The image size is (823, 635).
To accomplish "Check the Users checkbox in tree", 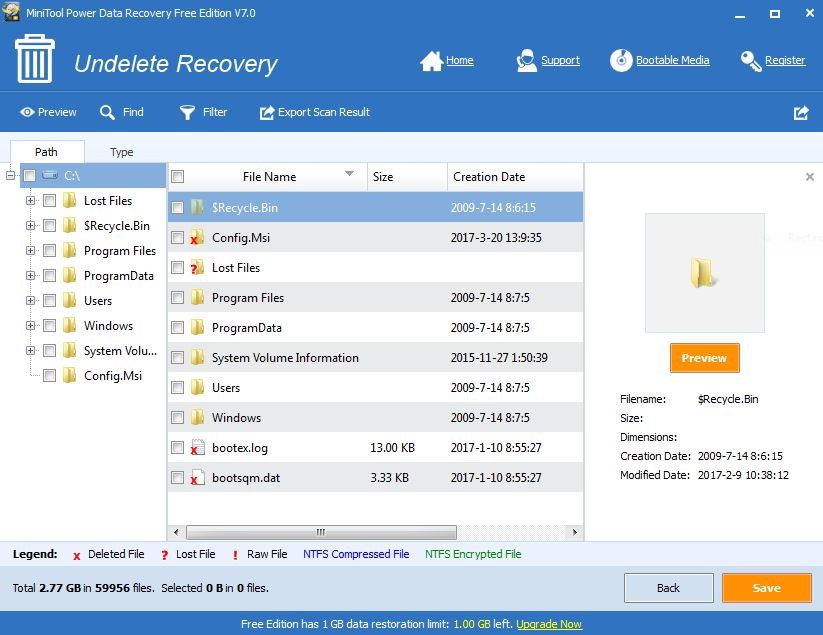I will pos(49,301).
